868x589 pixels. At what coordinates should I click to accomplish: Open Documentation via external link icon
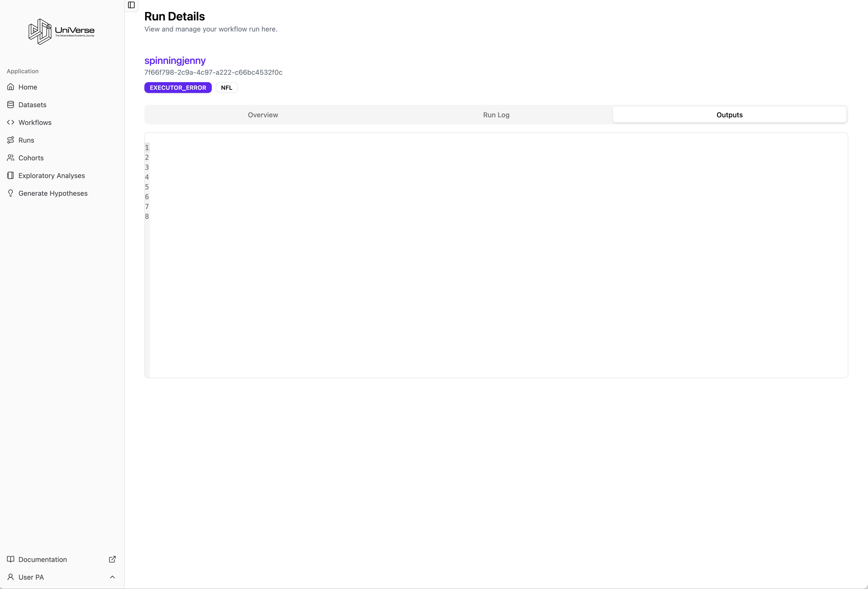[112, 559]
